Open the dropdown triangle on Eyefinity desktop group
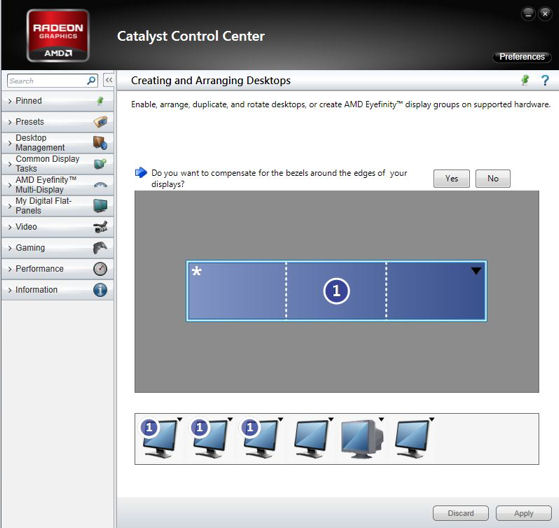 pyautogui.click(x=476, y=271)
